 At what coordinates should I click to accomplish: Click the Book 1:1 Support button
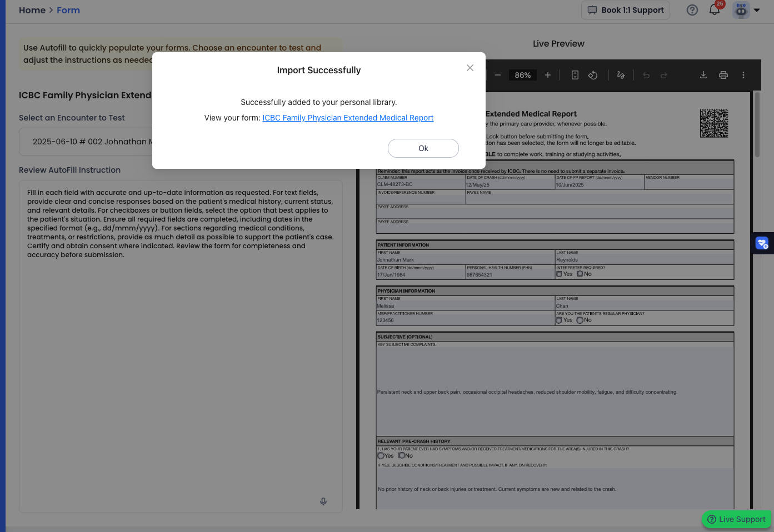[x=626, y=10]
